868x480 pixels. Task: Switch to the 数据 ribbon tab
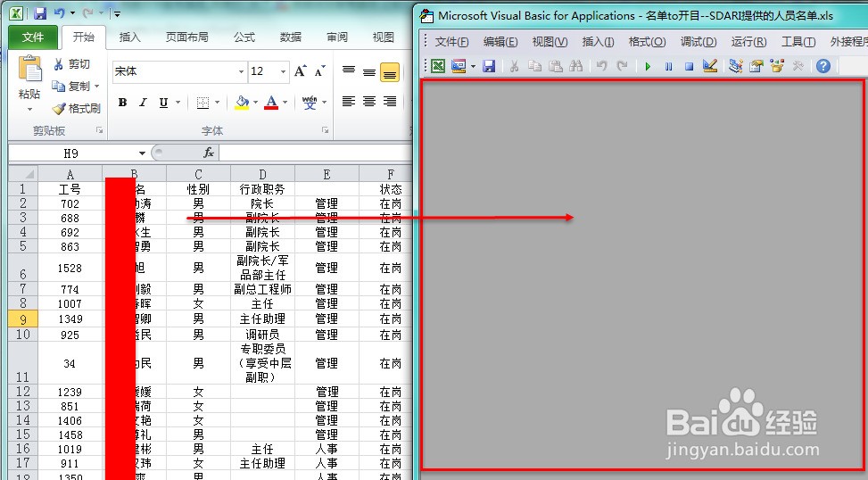click(291, 37)
